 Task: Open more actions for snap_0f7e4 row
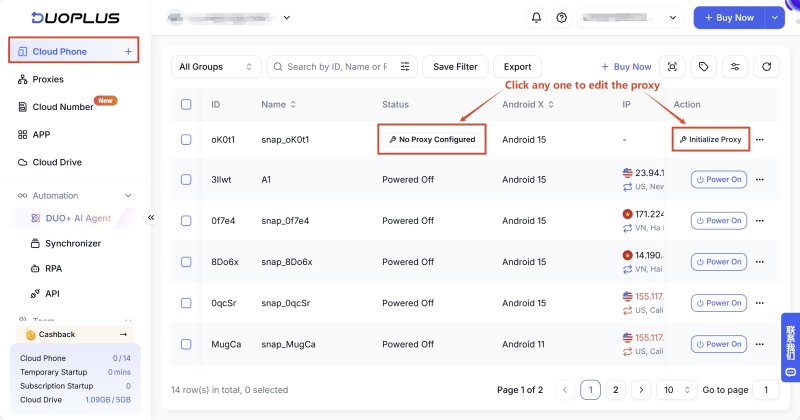click(x=760, y=220)
